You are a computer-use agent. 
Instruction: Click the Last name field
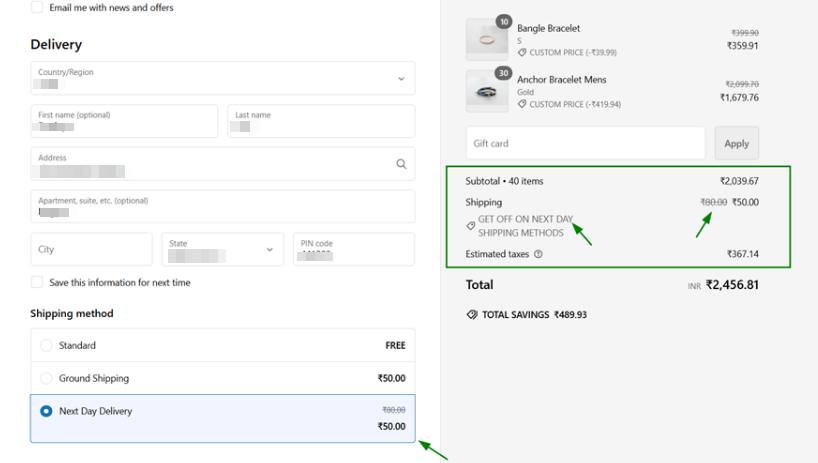coord(320,121)
